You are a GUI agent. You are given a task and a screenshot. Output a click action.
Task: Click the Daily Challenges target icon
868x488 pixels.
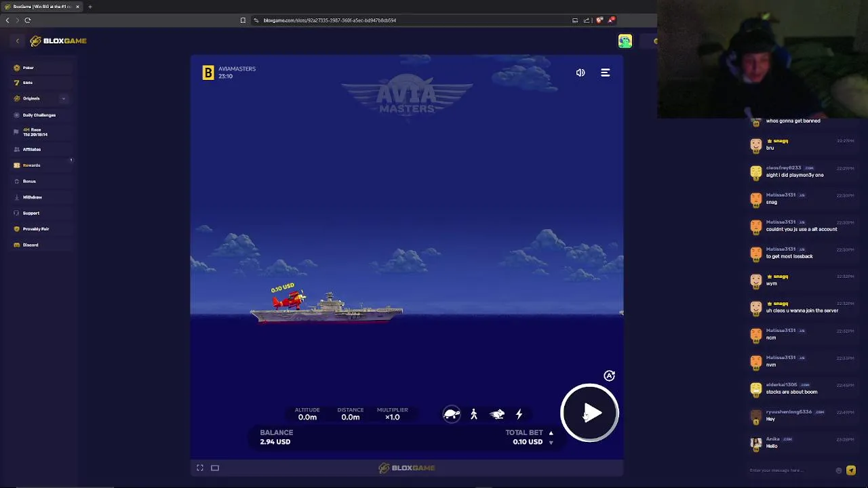point(17,115)
